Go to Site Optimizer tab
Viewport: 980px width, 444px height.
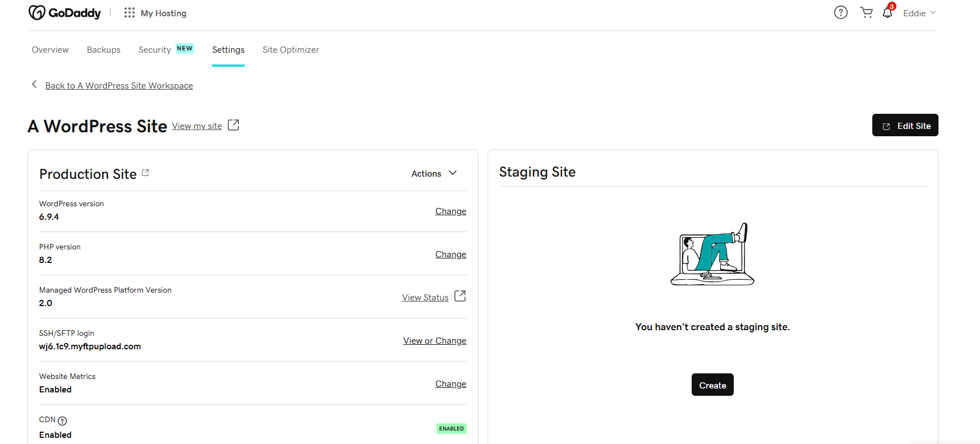tap(291, 50)
